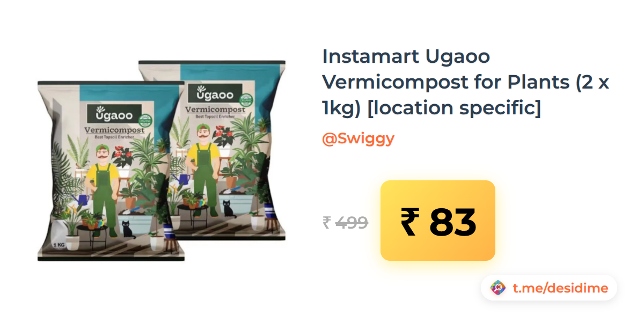This screenshot has height=322, width=644.
Task: Click the @Swiggy store handle
Action: tap(358, 138)
